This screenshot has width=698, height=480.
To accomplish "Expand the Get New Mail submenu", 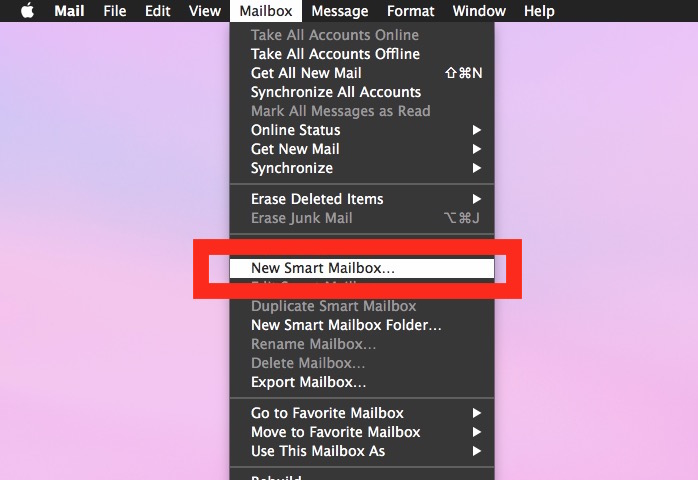I will tap(362, 149).
